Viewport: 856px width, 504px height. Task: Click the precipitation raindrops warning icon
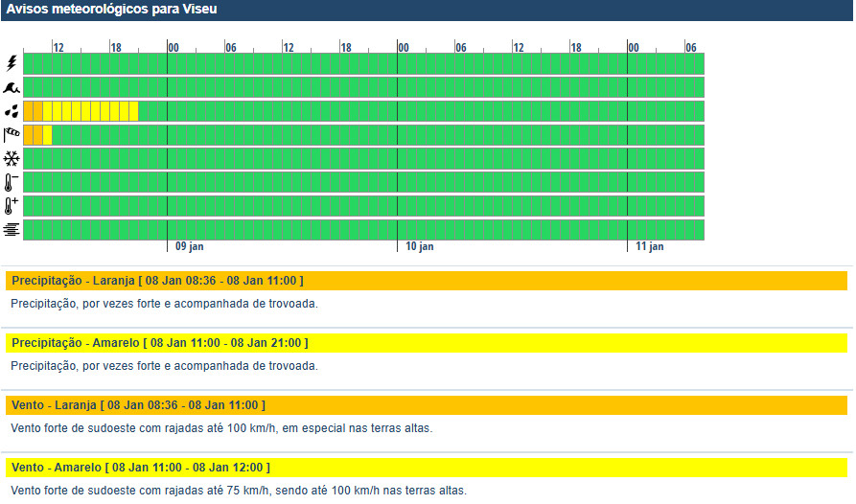pyautogui.click(x=12, y=111)
